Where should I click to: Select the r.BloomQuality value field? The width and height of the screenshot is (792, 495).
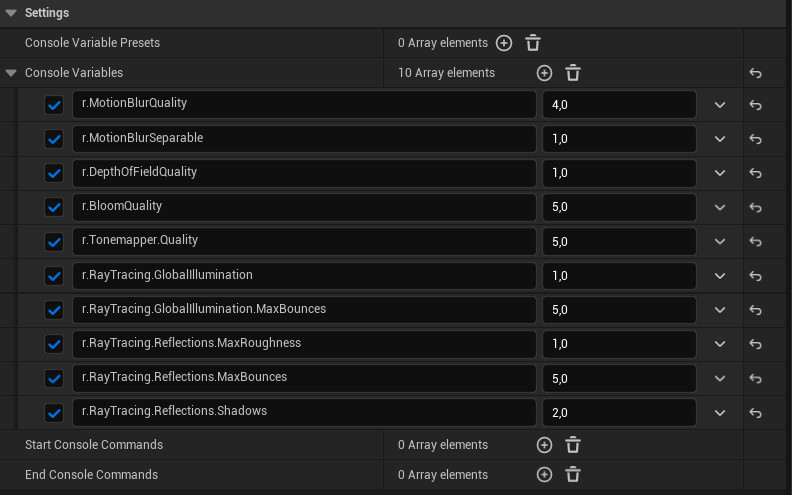pyautogui.click(x=618, y=207)
